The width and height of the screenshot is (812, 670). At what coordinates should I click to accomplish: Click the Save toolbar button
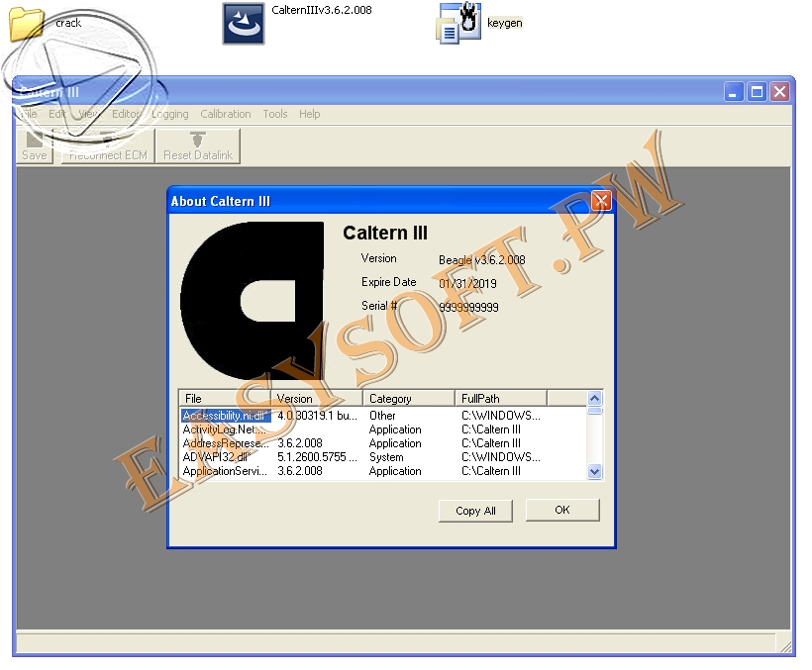35,146
